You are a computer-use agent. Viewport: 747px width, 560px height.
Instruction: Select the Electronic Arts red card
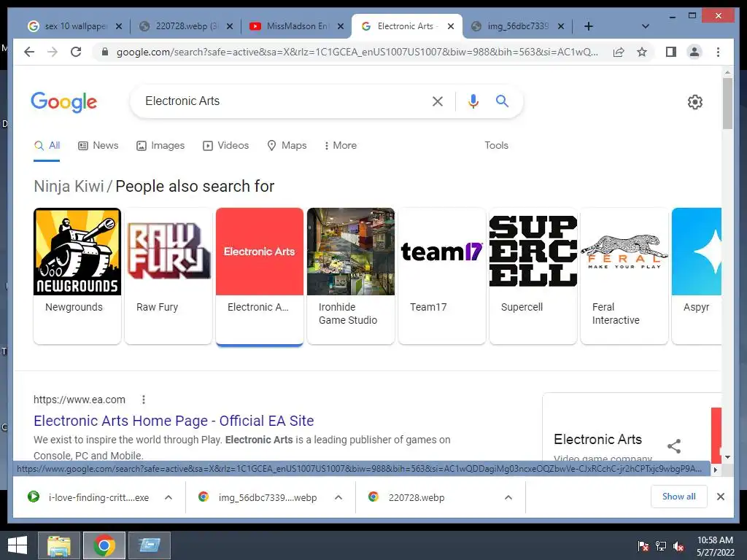point(260,275)
